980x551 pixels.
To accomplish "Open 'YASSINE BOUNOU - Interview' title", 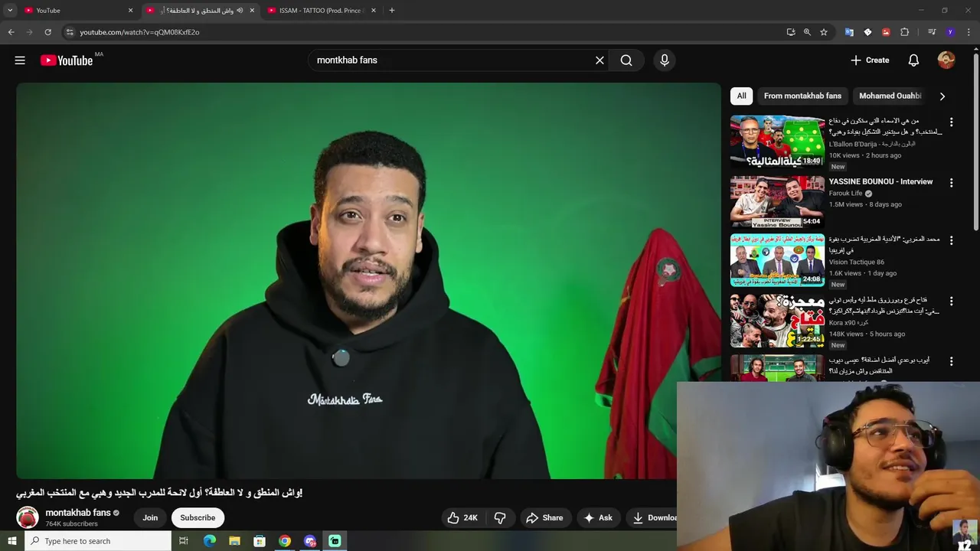I will point(880,182).
